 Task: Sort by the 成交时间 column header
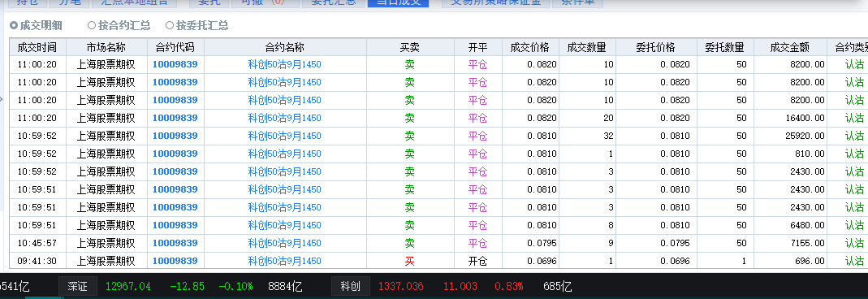point(37,47)
